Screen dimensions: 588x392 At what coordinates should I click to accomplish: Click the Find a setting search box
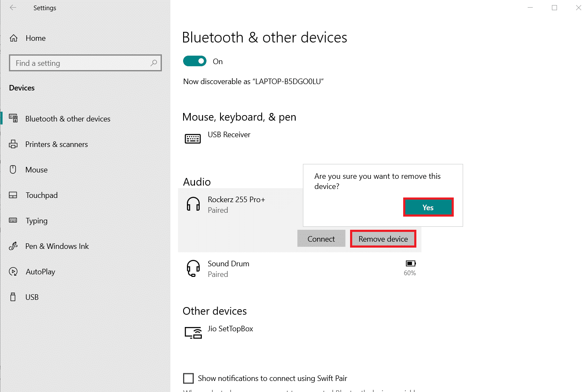click(85, 63)
